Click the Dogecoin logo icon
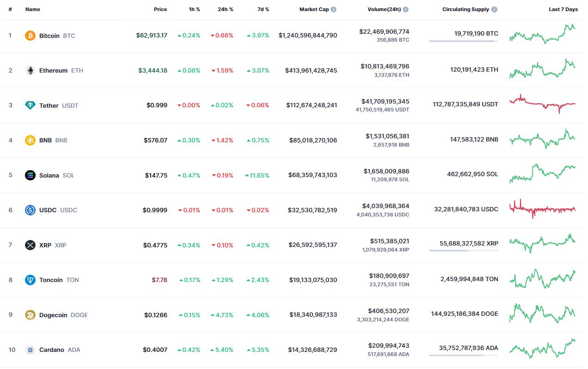 coord(30,315)
